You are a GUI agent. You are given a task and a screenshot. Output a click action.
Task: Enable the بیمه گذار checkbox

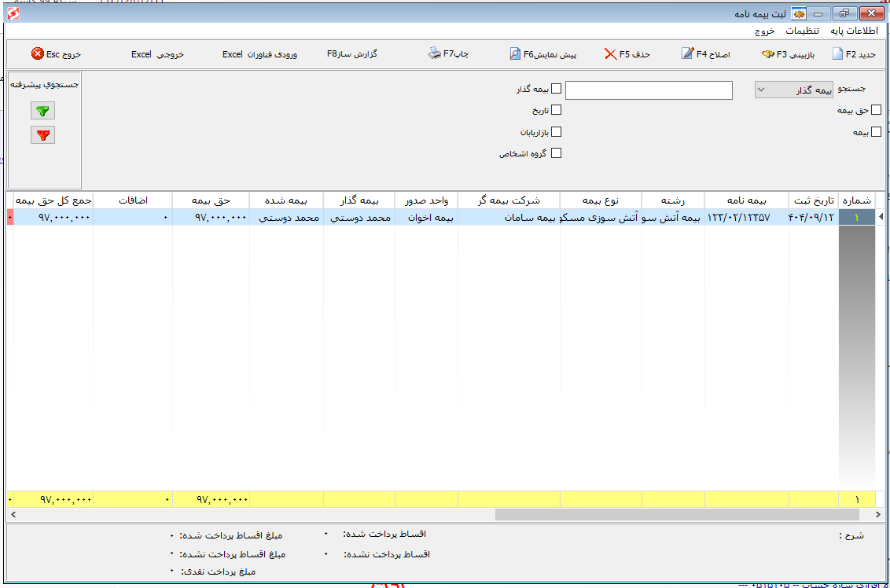(556, 90)
